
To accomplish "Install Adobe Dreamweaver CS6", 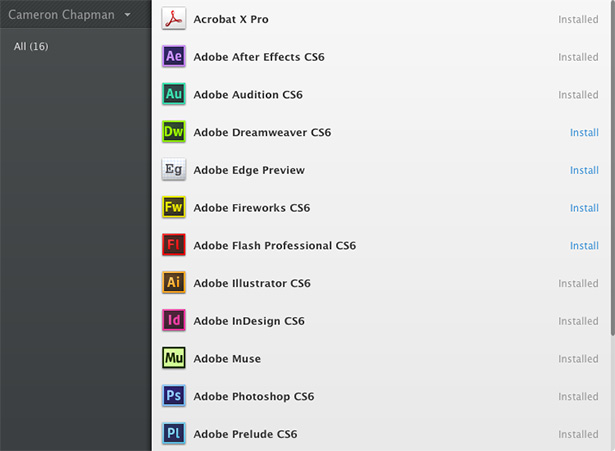I will click(x=584, y=133).
